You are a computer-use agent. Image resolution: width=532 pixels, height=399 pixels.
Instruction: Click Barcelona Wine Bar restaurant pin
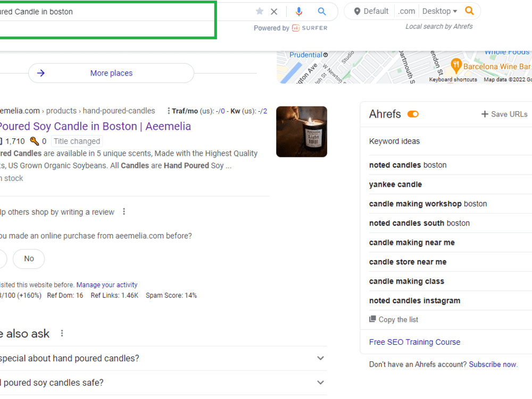pyautogui.click(x=456, y=65)
